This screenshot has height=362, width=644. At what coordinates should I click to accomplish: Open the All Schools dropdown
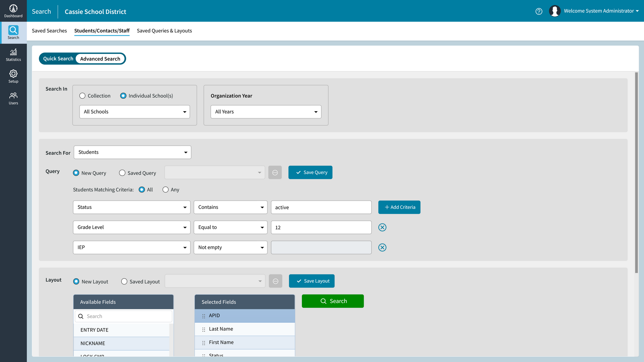point(134,112)
